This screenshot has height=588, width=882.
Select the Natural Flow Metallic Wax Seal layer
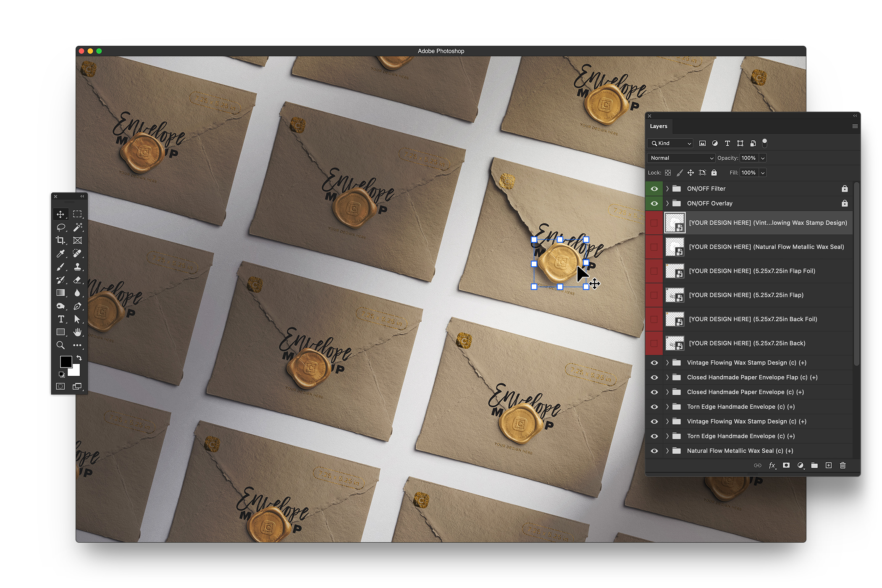(x=766, y=247)
